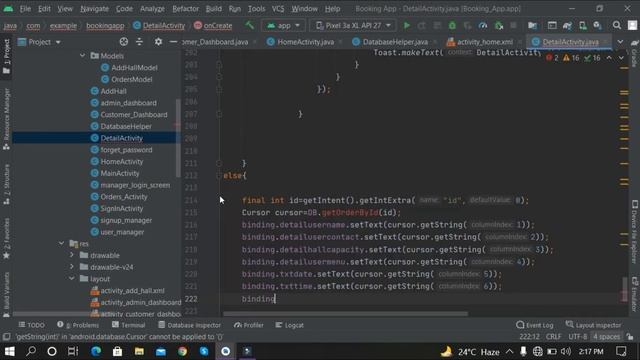640x360 pixels.
Task: Open the Terminal tool window
Action: pyautogui.click(x=128, y=325)
